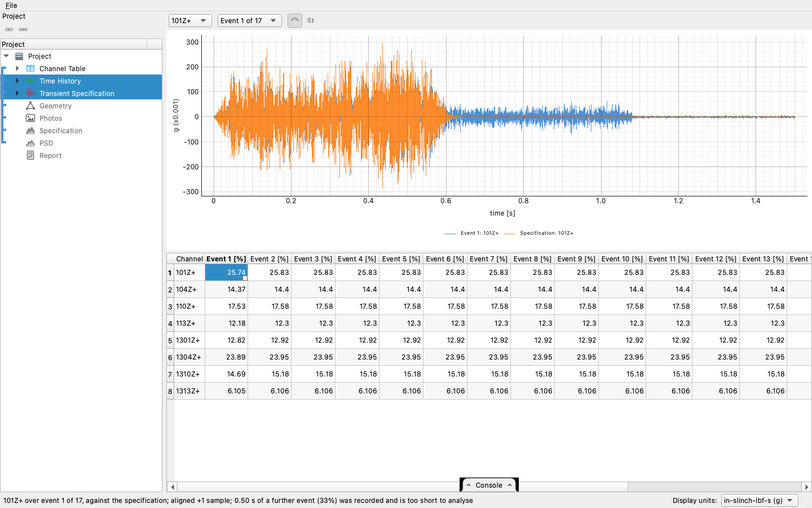Click the unlink items icon in Project panel
Viewport: 812px width, 508px height.
tap(23, 29)
